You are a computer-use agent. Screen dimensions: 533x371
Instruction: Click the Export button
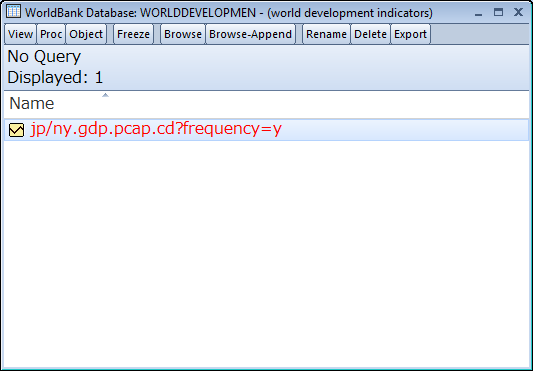click(410, 34)
